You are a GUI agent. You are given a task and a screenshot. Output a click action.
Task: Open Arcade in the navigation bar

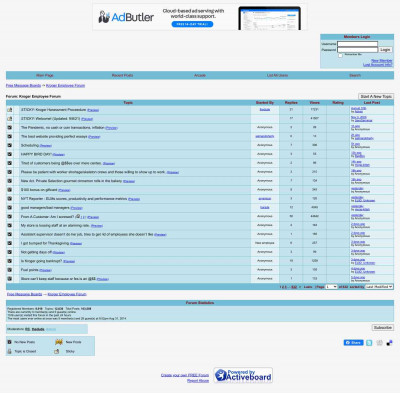pyautogui.click(x=200, y=75)
